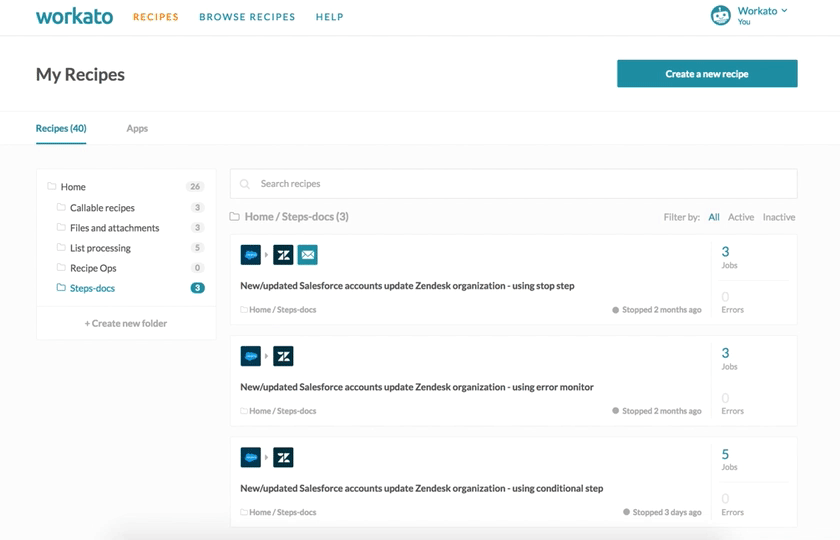
Task: Click Create new folder link
Action: point(126,323)
